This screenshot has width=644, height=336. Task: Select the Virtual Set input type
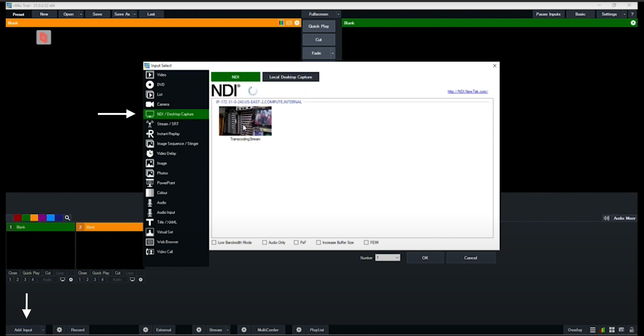pyautogui.click(x=176, y=232)
